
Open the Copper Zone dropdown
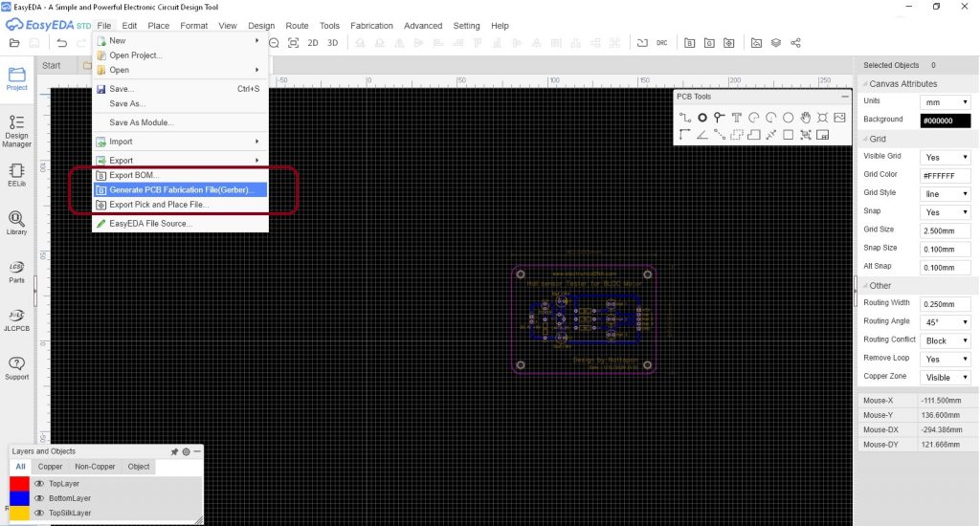[x=946, y=378]
